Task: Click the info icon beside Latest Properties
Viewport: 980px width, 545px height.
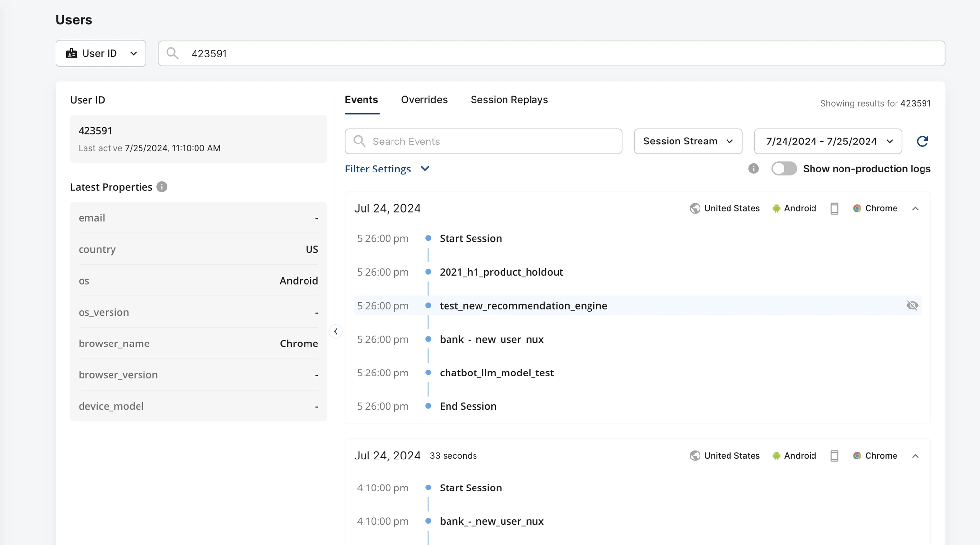Action: (162, 187)
